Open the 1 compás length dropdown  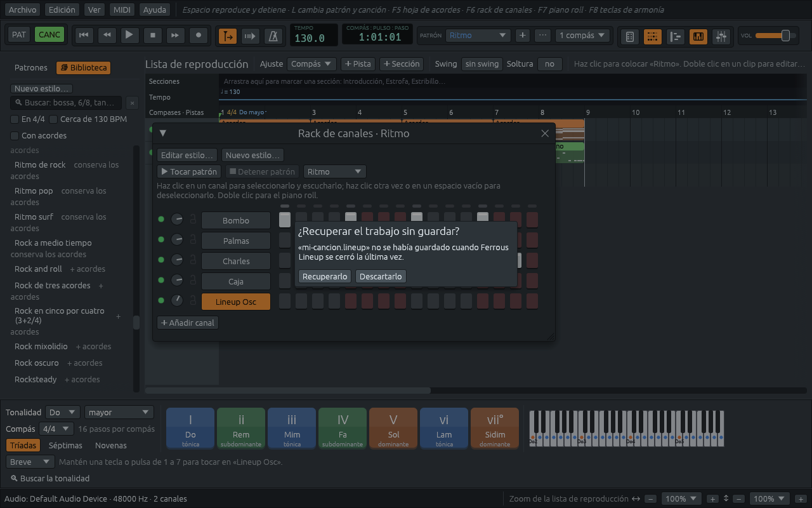pos(582,36)
